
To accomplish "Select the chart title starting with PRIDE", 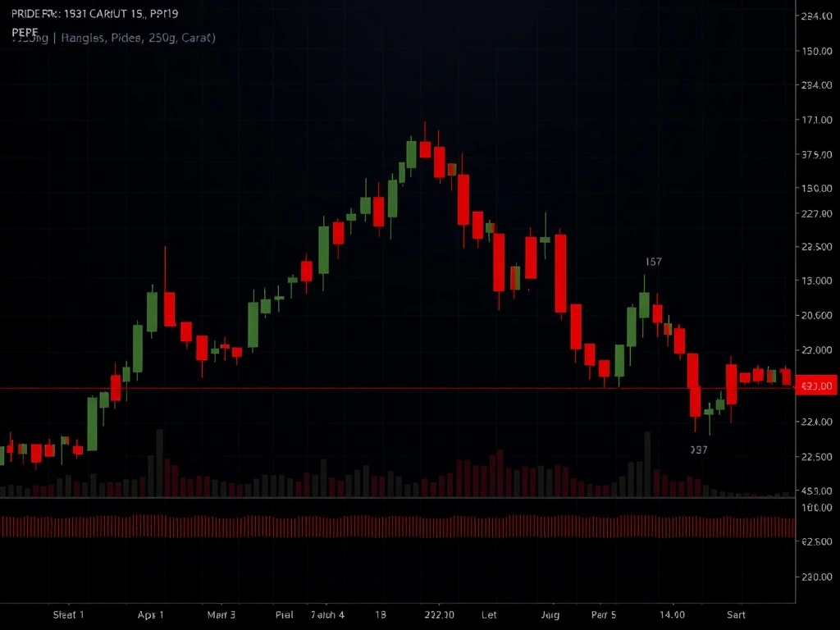I will pos(95,14).
